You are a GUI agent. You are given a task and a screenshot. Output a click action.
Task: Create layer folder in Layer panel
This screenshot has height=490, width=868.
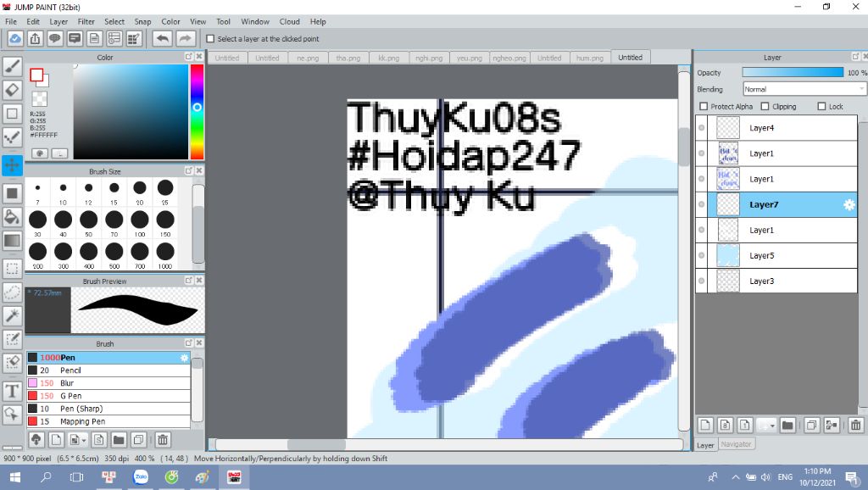coord(787,426)
